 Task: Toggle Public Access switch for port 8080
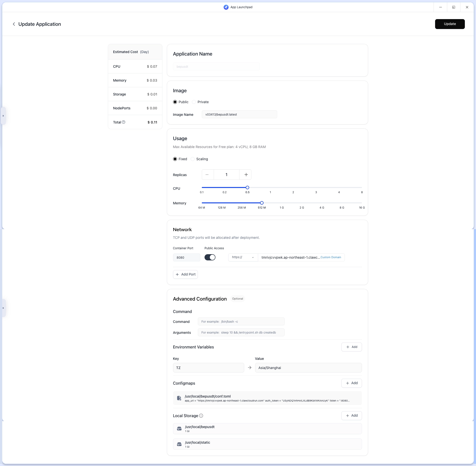click(x=210, y=257)
